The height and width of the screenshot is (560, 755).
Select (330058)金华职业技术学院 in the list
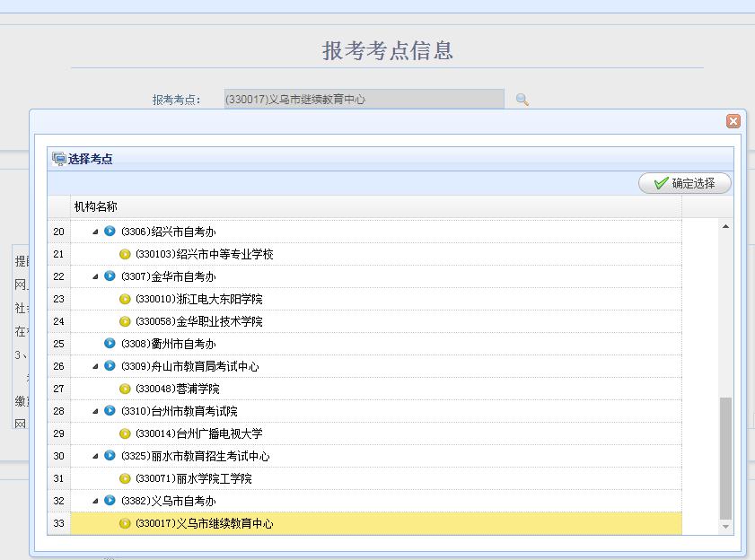point(198,321)
